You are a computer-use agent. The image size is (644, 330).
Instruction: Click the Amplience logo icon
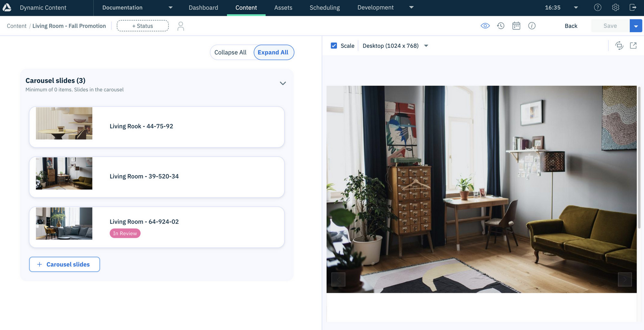[7, 7]
